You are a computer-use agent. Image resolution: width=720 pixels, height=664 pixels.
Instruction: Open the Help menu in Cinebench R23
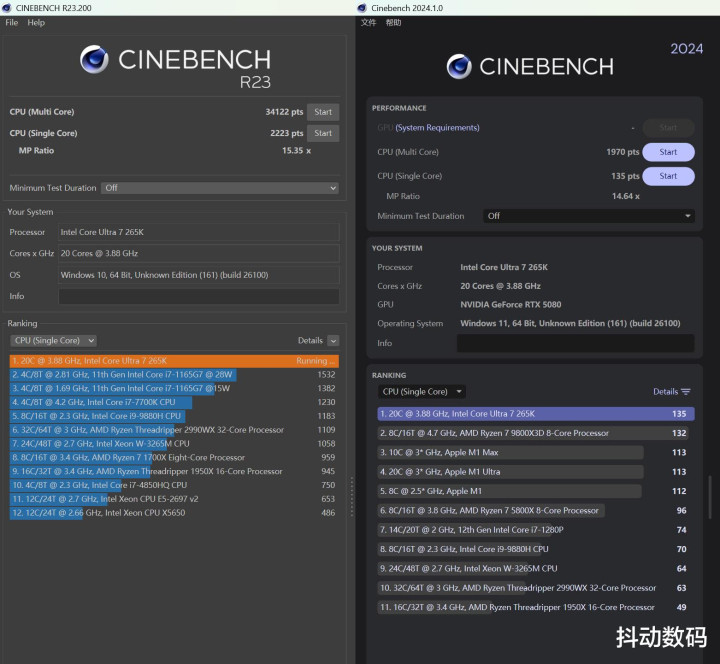(36, 23)
